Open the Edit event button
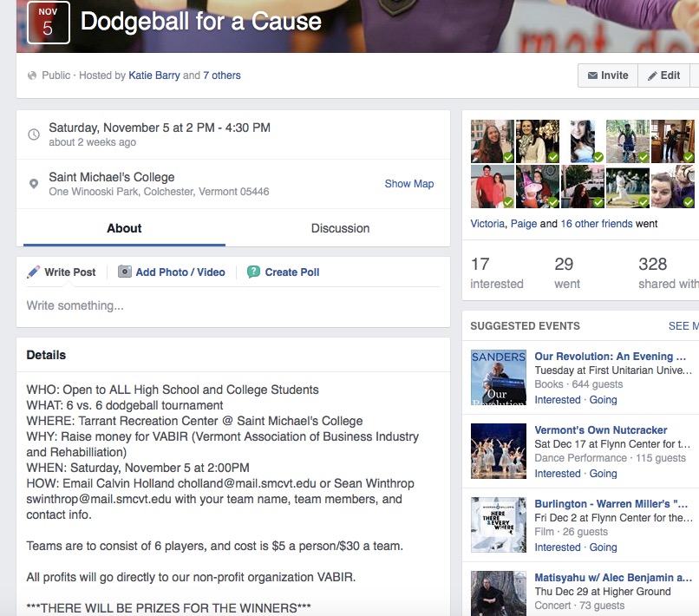This screenshot has width=699, height=616. click(663, 75)
